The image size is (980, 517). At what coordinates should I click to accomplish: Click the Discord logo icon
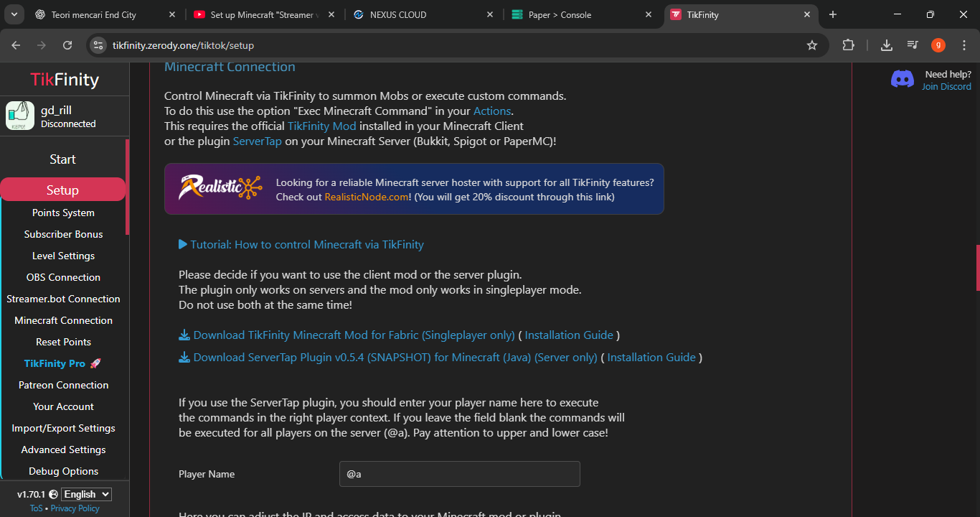coord(903,79)
